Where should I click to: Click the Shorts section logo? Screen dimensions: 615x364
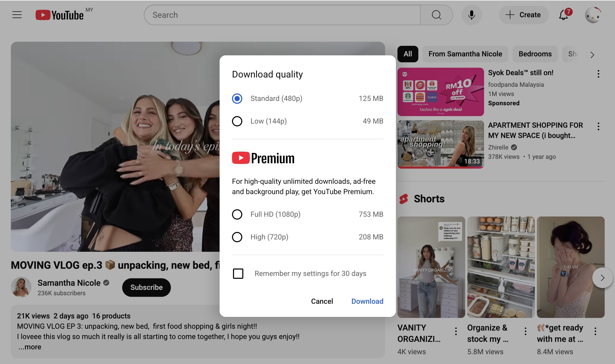404,199
